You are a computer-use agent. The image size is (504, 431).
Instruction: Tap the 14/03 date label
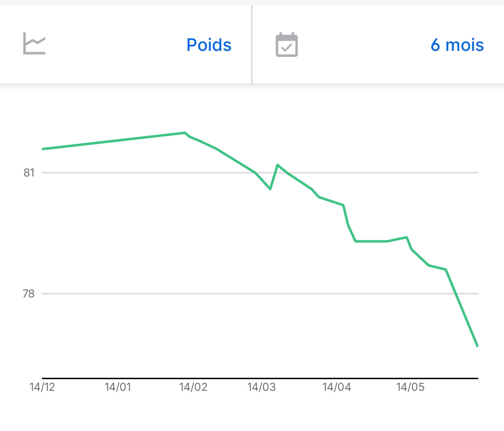pyautogui.click(x=261, y=387)
